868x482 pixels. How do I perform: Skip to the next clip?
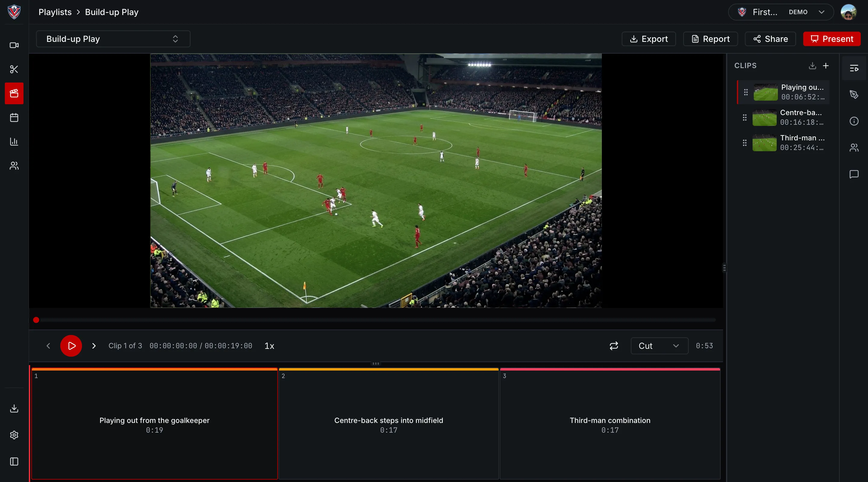tap(94, 346)
